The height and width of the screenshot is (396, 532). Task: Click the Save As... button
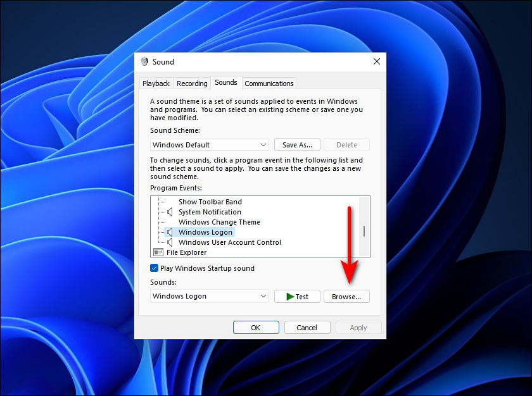point(297,145)
